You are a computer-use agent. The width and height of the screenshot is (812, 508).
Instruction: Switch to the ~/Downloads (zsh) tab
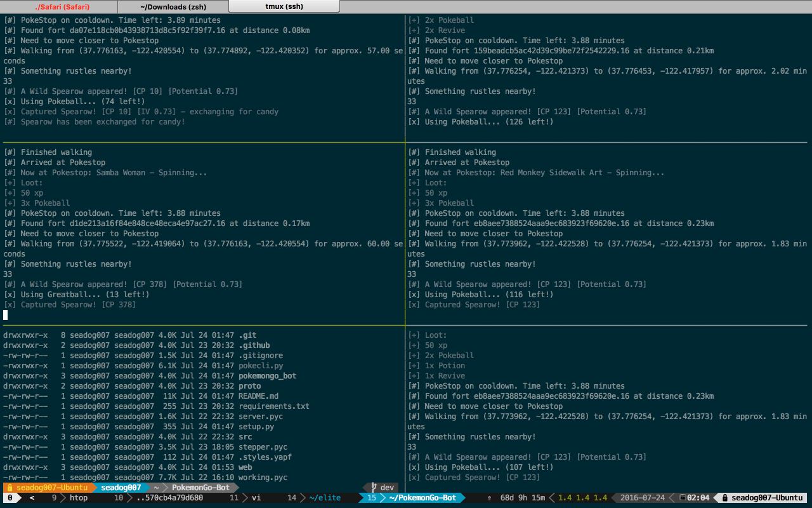click(173, 6)
